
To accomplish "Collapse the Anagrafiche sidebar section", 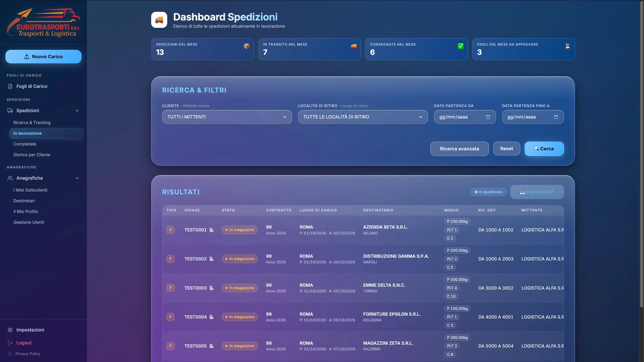I will pyautogui.click(x=77, y=178).
